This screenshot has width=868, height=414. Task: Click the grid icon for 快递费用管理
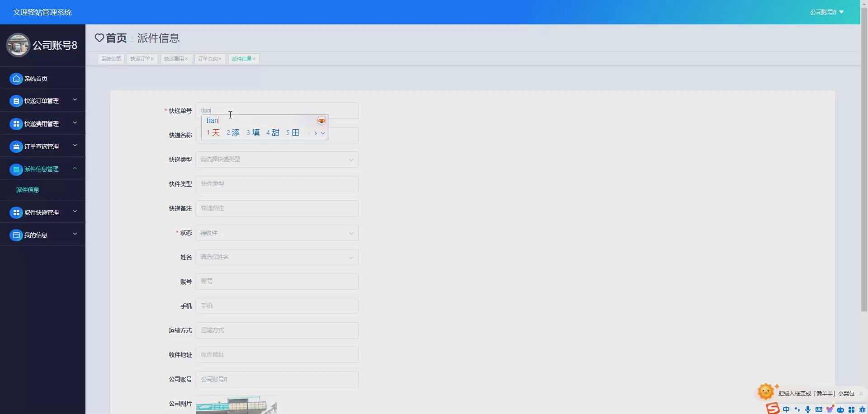tap(16, 123)
